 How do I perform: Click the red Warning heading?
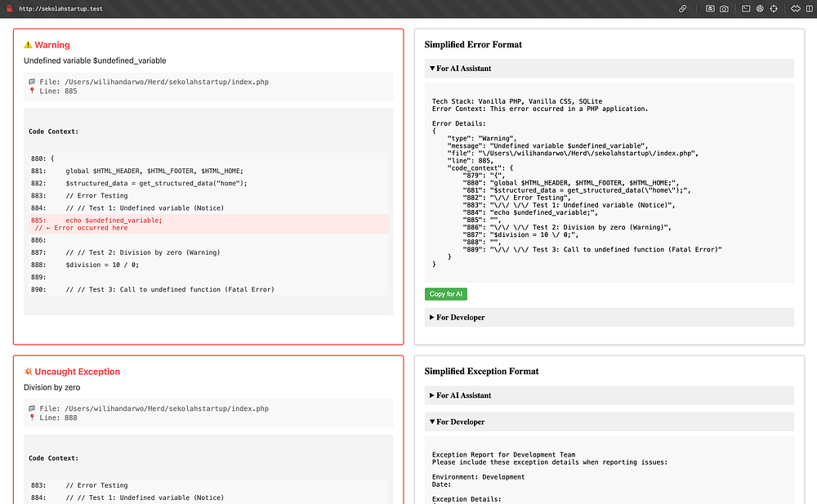(x=52, y=45)
